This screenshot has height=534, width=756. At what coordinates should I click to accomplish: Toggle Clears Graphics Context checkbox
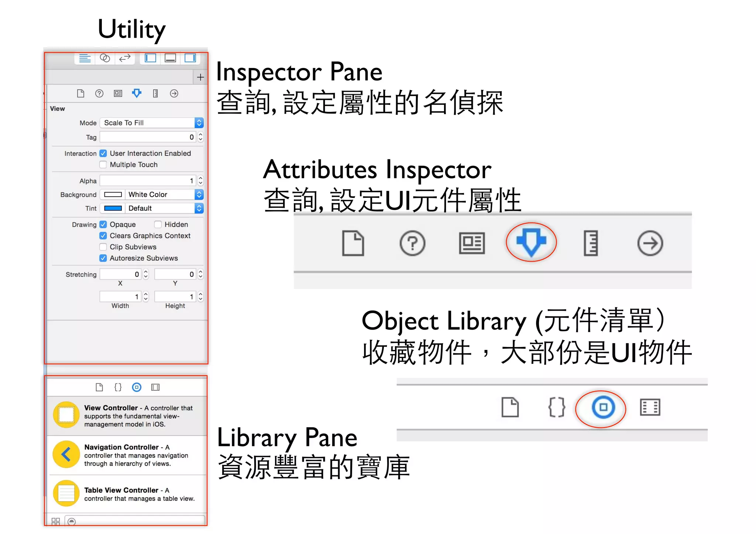tap(103, 236)
